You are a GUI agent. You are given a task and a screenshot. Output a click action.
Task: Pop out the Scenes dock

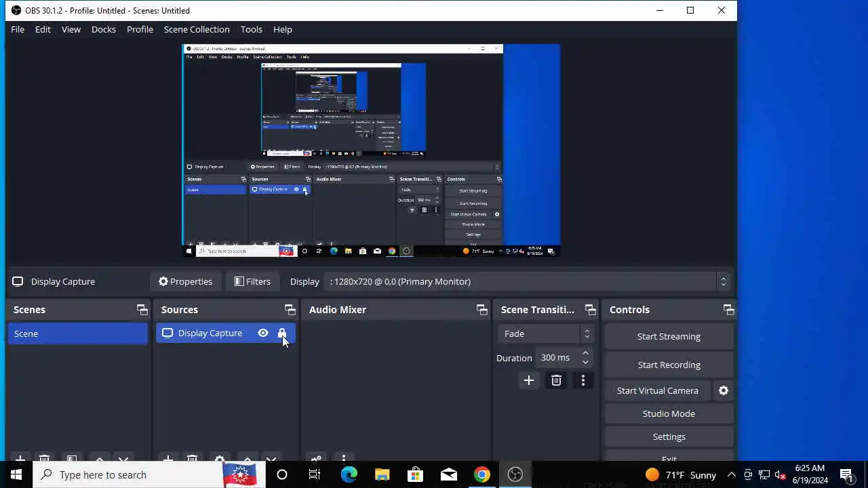click(x=142, y=310)
